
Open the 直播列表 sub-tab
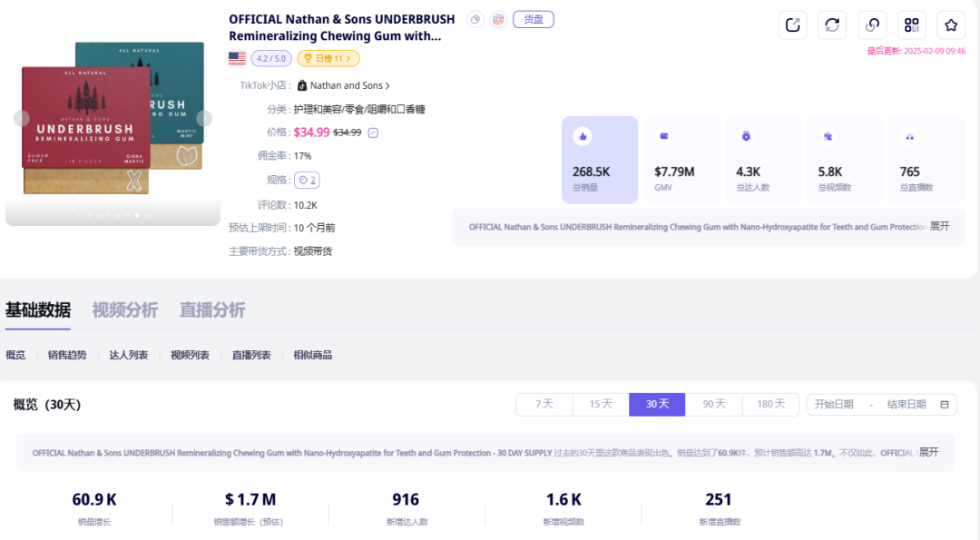[250, 354]
